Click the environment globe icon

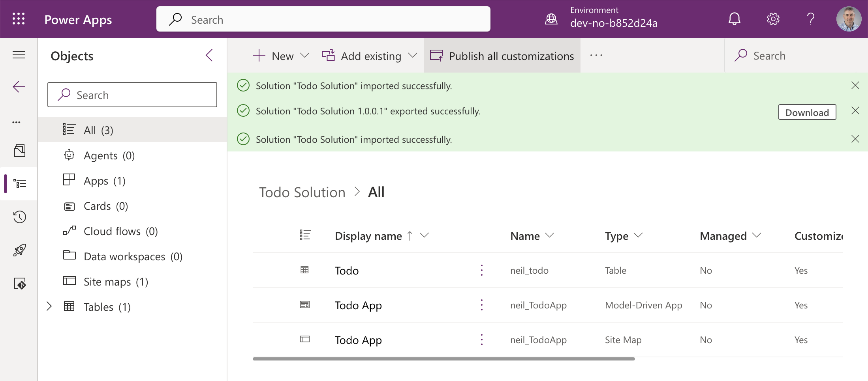click(551, 19)
